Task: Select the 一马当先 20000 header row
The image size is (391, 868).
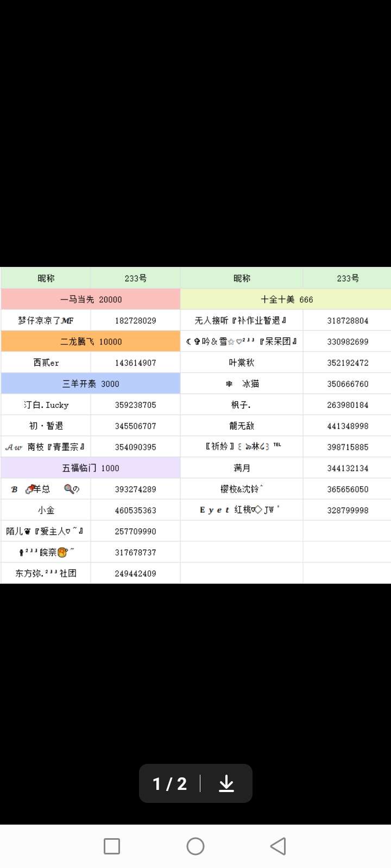Action: tap(91, 299)
